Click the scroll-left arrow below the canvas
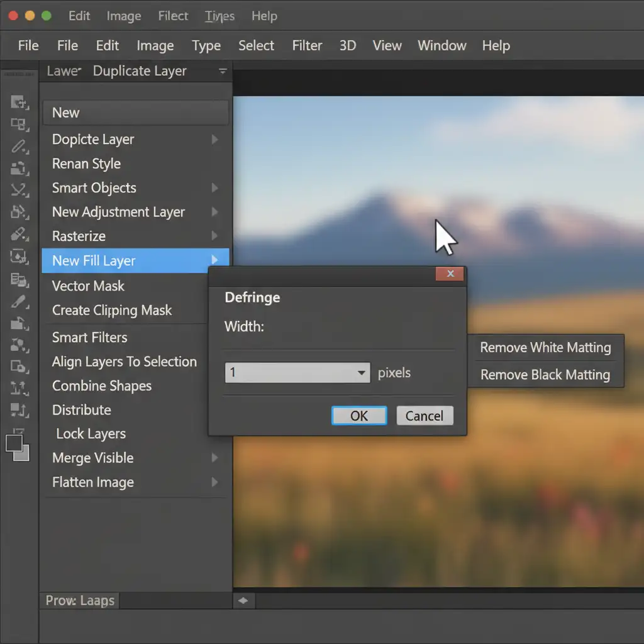Image resolution: width=644 pixels, height=644 pixels. [x=243, y=601]
